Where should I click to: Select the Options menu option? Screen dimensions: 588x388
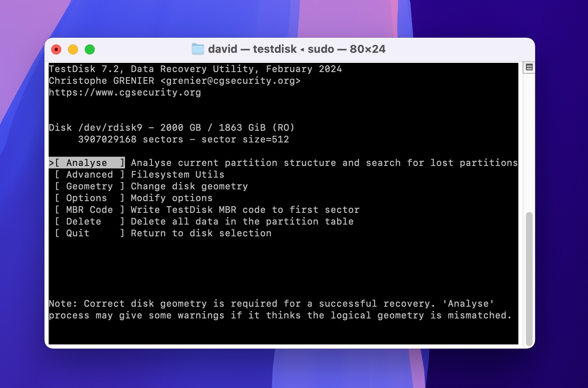pos(90,198)
